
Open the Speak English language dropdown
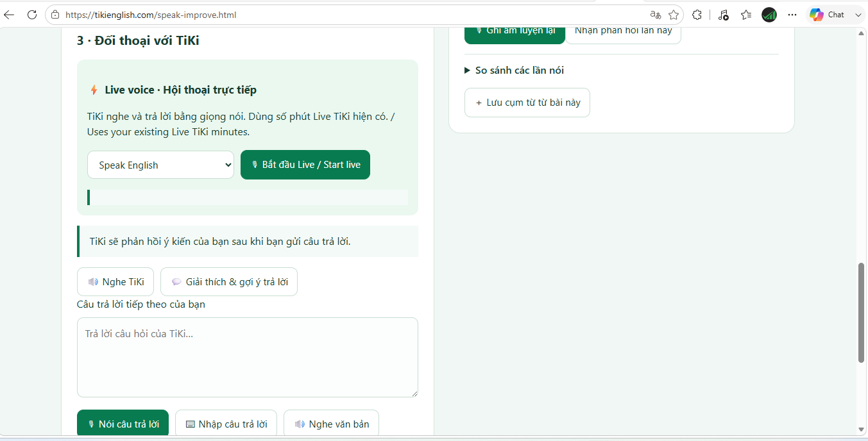coord(160,165)
